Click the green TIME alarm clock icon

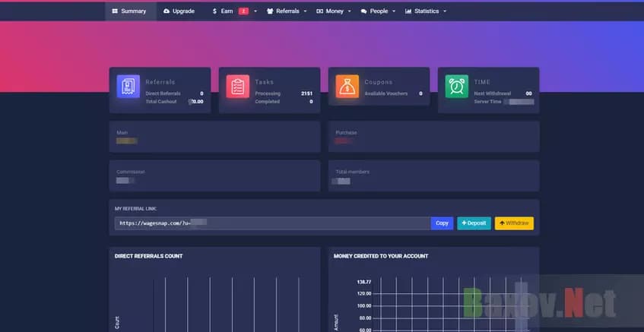456,87
